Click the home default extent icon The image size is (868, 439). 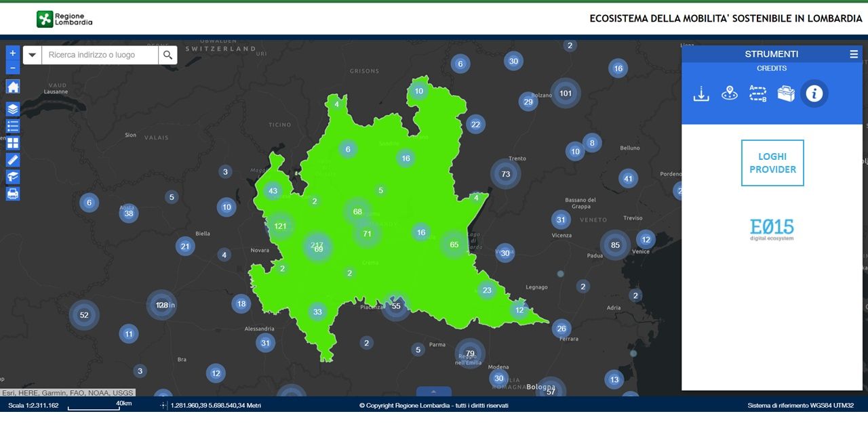[13, 87]
